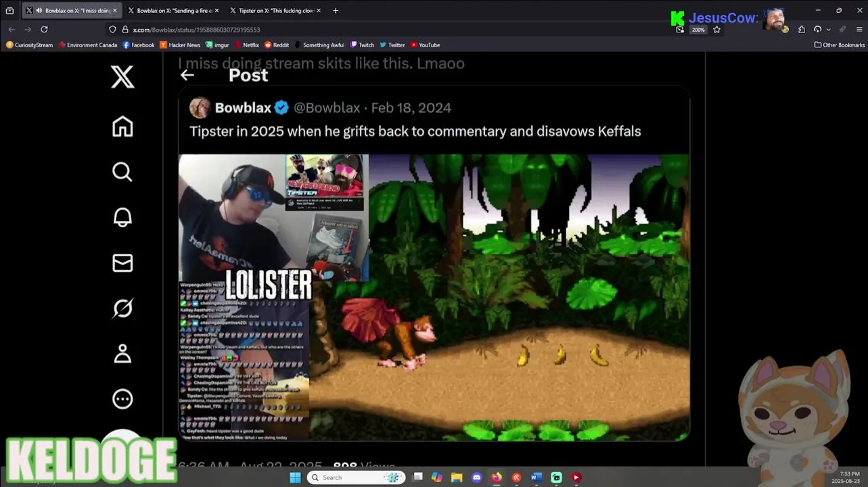Open Something Awful bookmark
The height and width of the screenshot is (487, 868).
click(319, 45)
